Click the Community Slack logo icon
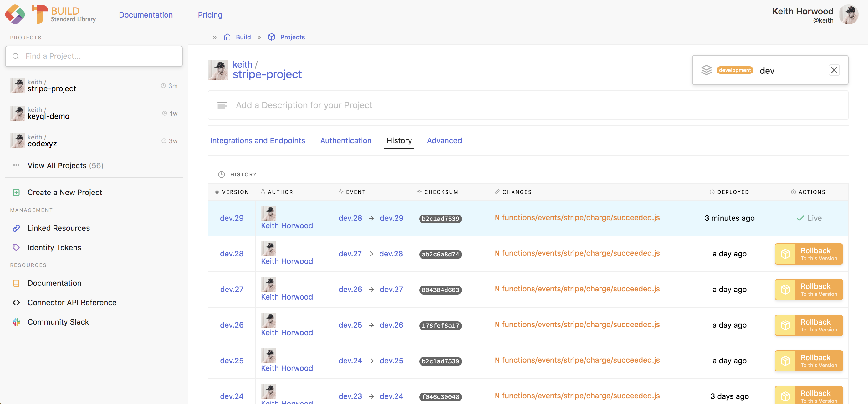This screenshot has height=404, width=868. click(16, 322)
